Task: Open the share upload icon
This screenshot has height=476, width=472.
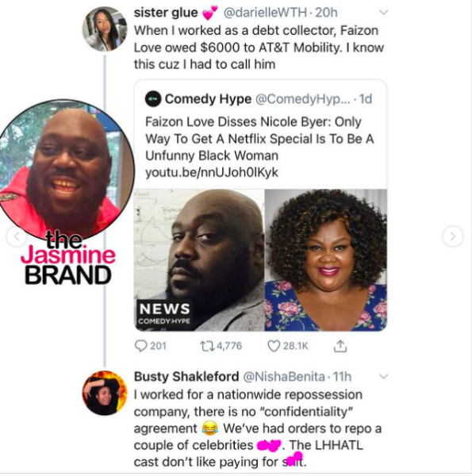Action: pyautogui.click(x=340, y=346)
